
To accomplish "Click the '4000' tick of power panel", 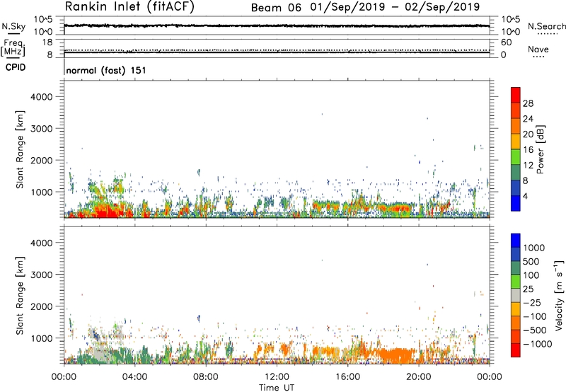I will click(42, 97).
